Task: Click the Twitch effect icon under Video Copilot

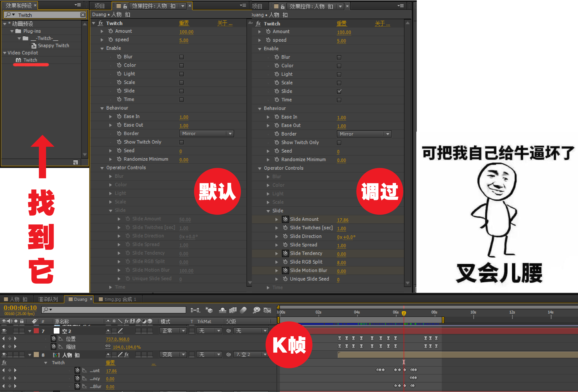Action: click(18, 60)
